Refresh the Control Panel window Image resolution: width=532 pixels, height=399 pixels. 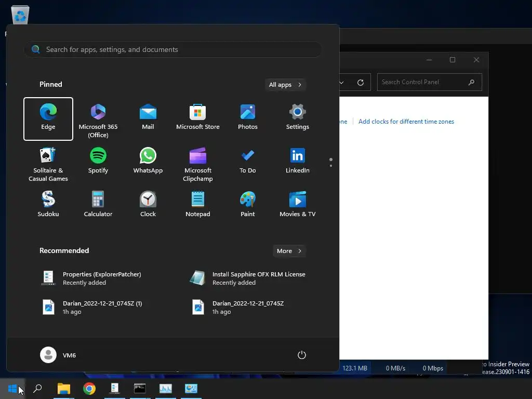[x=361, y=82]
